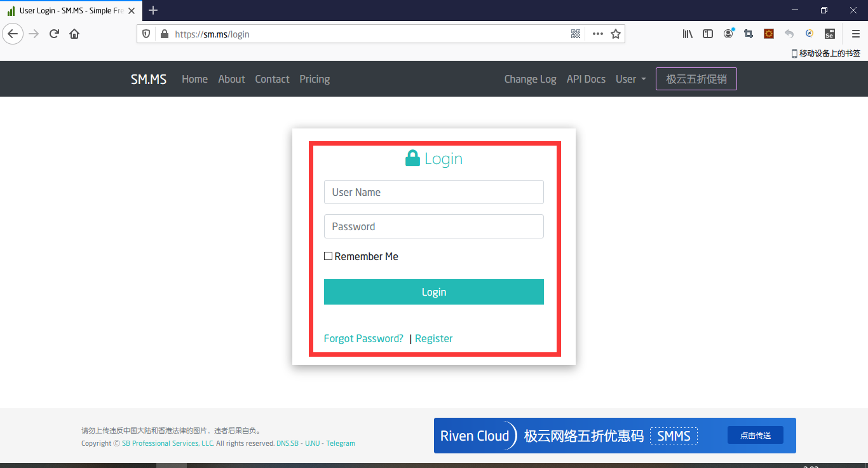Screen dimensions: 868x468
Task: Click into the Password field
Action: click(x=433, y=226)
